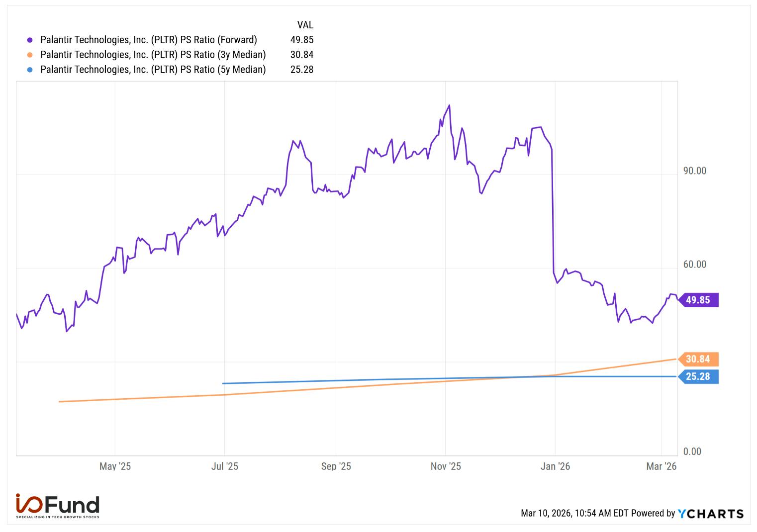Click the IO Fund logo
The height and width of the screenshot is (532, 757).
click(57, 506)
